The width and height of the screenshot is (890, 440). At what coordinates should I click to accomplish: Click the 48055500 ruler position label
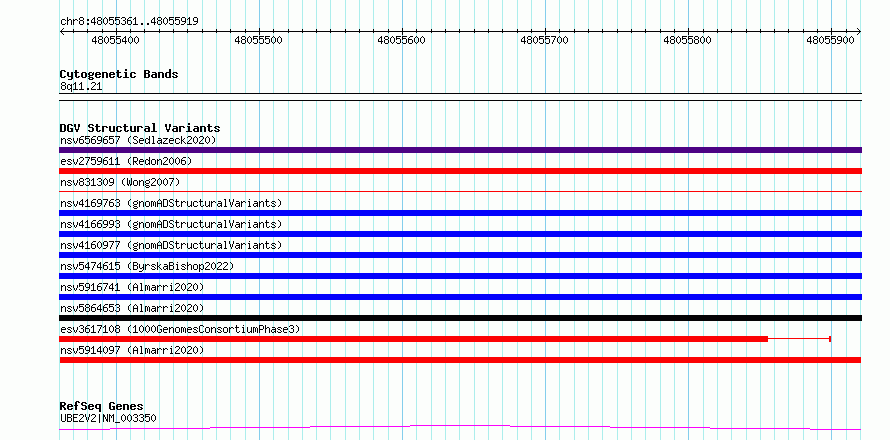pyautogui.click(x=258, y=41)
